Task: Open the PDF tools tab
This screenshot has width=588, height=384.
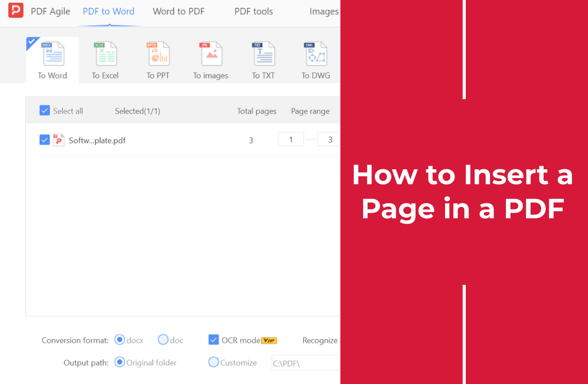Action: point(253,12)
